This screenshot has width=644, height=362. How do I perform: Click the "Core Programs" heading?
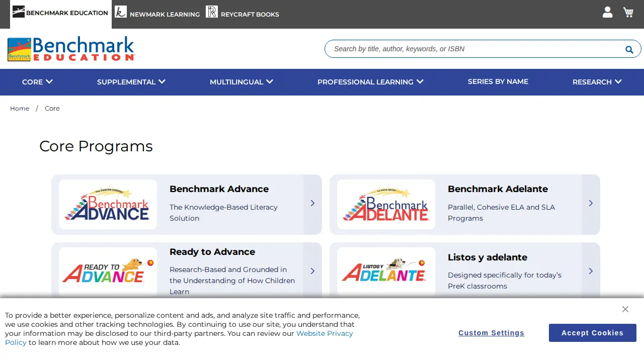(x=96, y=146)
